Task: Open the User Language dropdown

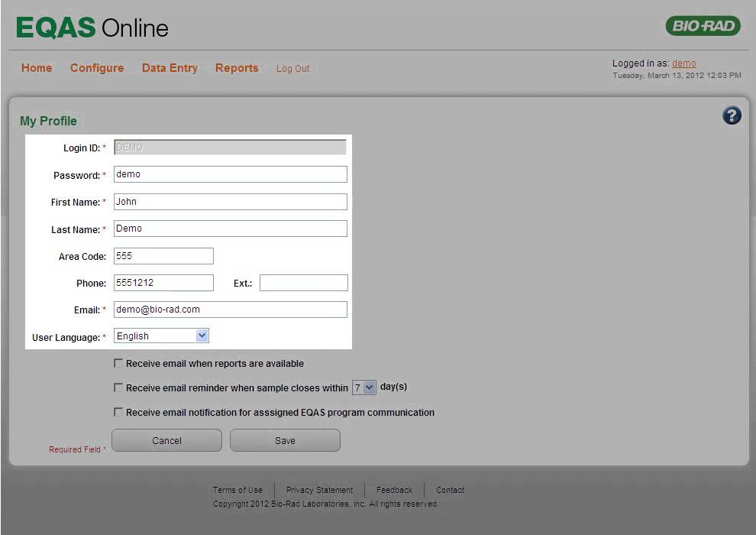Action: [x=161, y=336]
